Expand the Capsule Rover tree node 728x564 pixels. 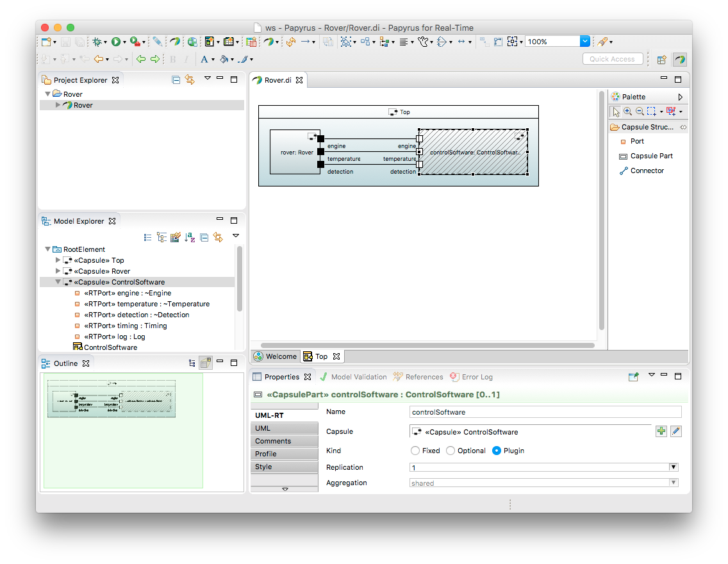(x=58, y=270)
